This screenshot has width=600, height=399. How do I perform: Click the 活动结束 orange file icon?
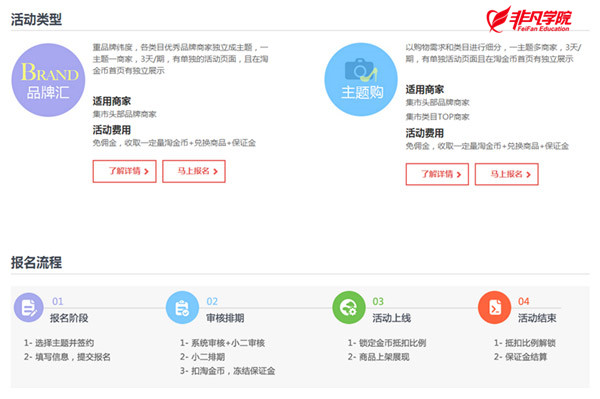click(494, 308)
